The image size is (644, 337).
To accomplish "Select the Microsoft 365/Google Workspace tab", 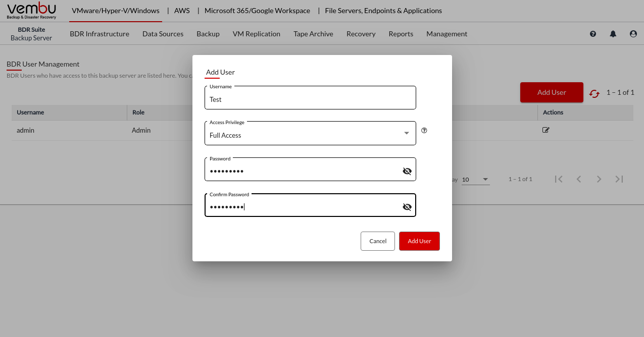I will pyautogui.click(x=257, y=11).
